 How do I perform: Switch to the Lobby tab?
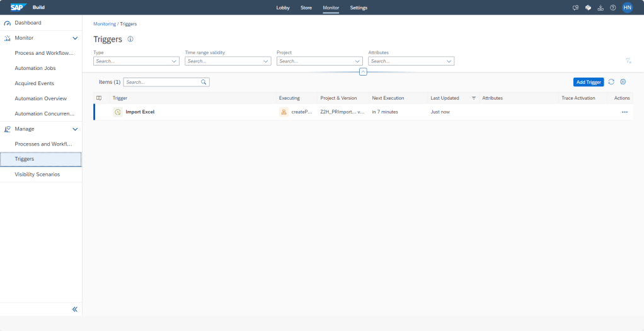click(283, 8)
